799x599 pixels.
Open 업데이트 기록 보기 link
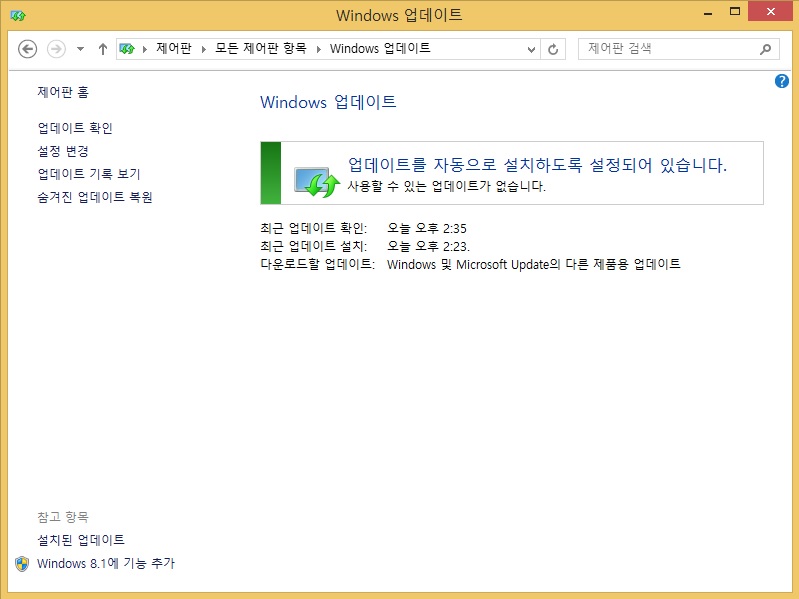click(x=89, y=174)
